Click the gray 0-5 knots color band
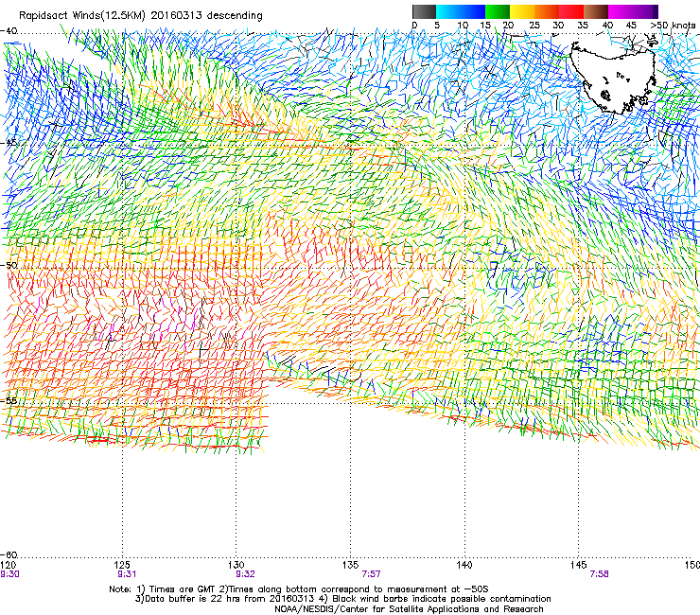Screen dimensions: 700x615 pos(424,11)
